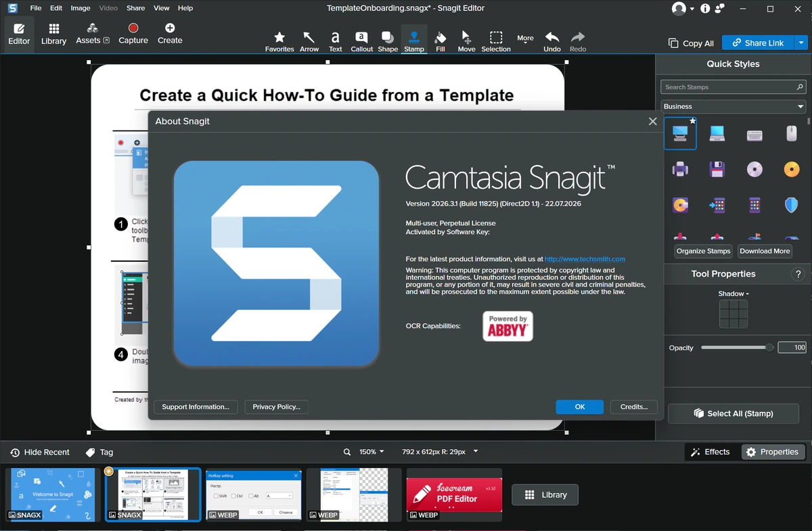Open the 150% zoom level dropdown

tap(371, 452)
